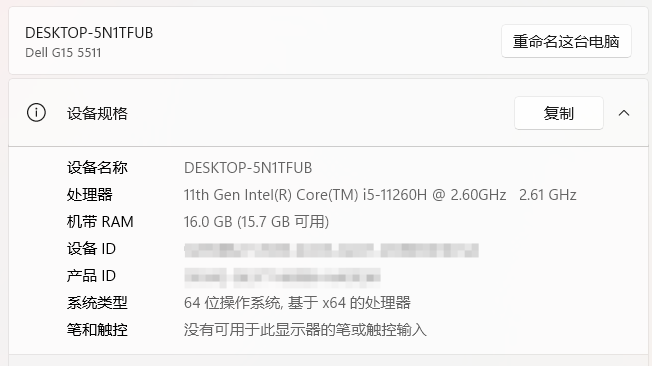Image resolution: width=652 pixels, height=366 pixels.
Task: Click the 设备 ID label
Action: 91,249
